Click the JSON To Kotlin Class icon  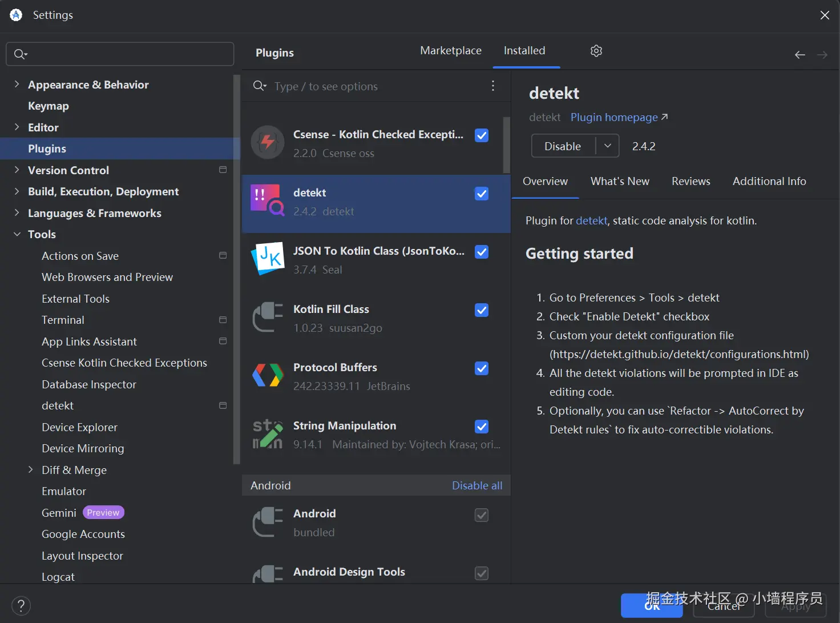[x=268, y=258]
